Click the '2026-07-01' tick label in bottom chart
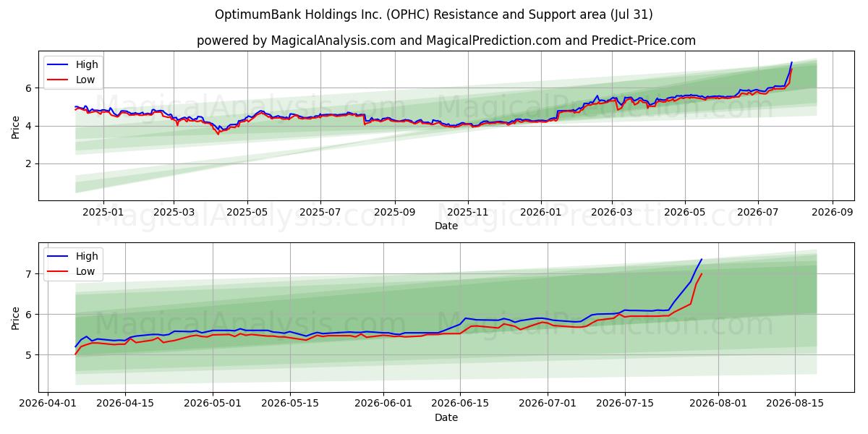The width and height of the screenshot is (868, 434). [548, 404]
